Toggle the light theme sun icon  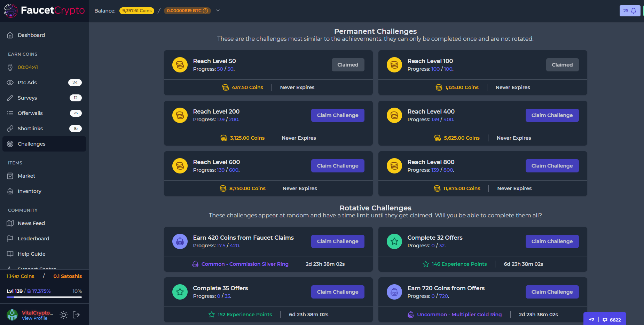63,315
